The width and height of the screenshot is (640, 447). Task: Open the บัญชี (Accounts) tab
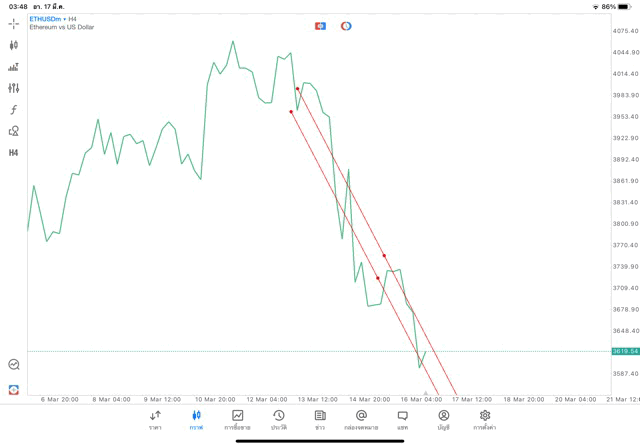click(x=443, y=420)
